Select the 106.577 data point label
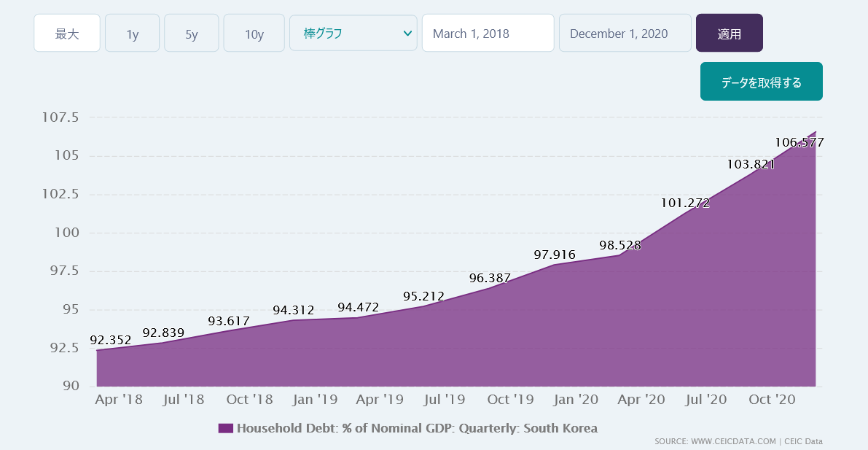This screenshot has height=450, width=868. [799, 142]
